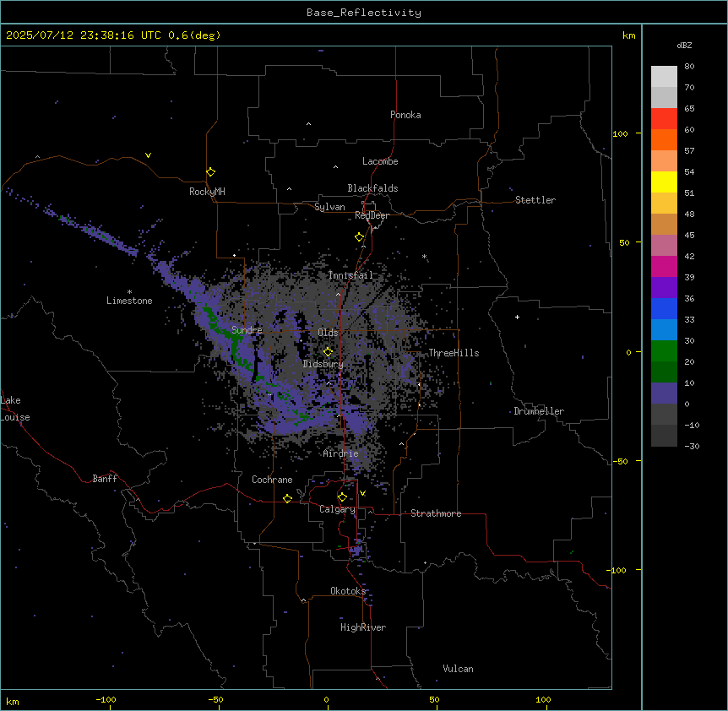Click the HighRiver label
This screenshot has width=728, height=711.
pos(363,627)
